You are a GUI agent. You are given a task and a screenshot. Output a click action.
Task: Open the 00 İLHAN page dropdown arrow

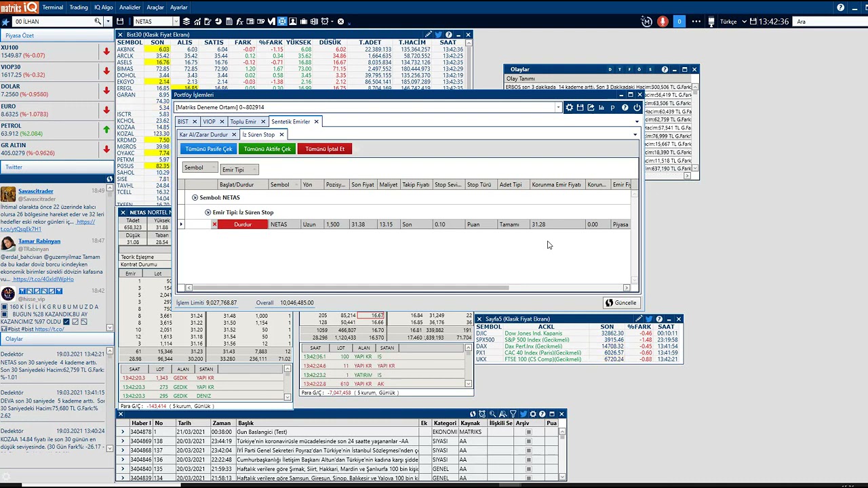click(108, 22)
